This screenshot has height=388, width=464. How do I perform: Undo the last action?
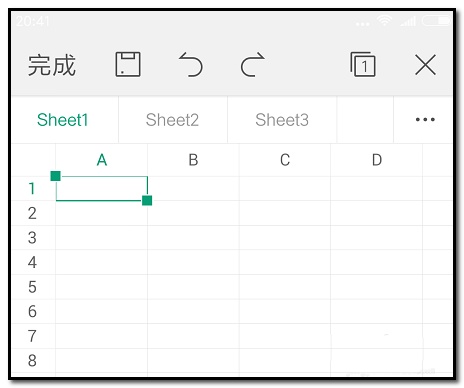[191, 64]
